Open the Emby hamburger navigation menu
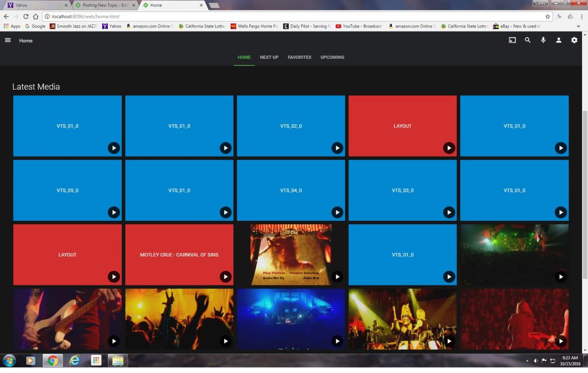588x373 pixels. tap(8, 40)
